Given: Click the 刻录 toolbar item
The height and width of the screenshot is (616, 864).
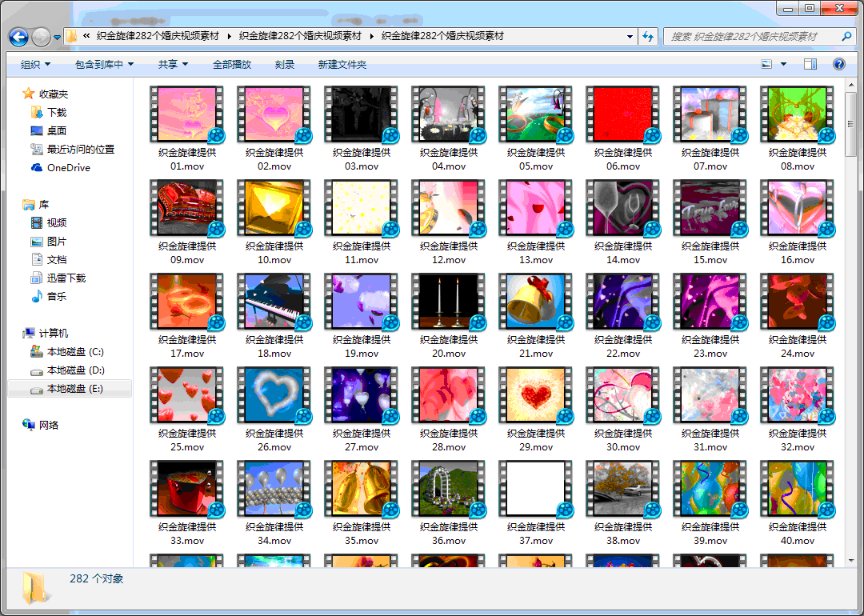Looking at the screenshot, I should tap(285, 64).
